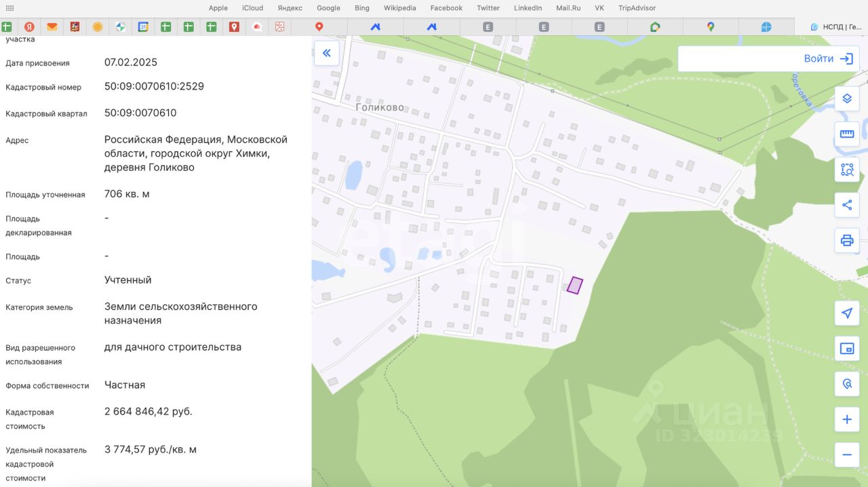Screen dimensions: 868x487
Task: Click ownership form value Частная
Action: point(125,385)
